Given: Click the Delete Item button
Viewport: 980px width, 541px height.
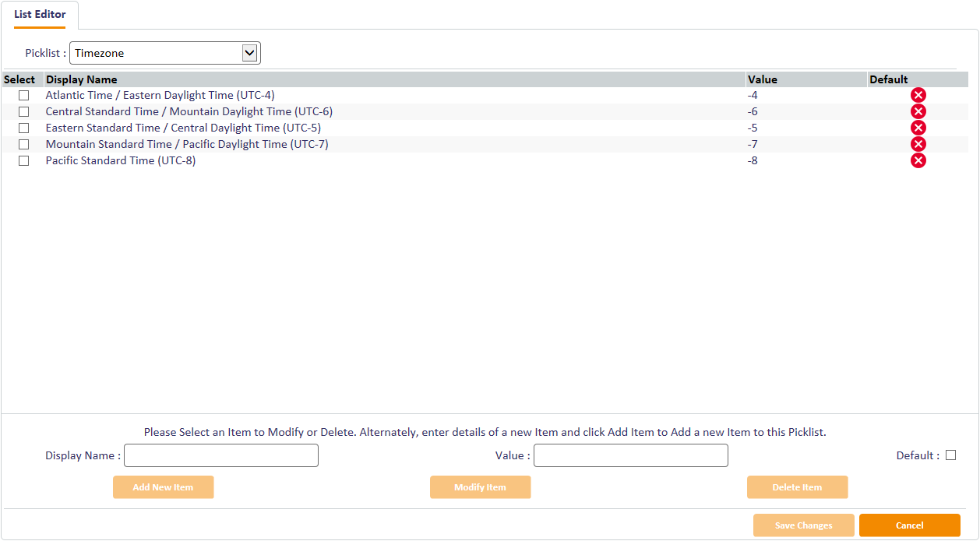Looking at the screenshot, I should click(797, 487).
